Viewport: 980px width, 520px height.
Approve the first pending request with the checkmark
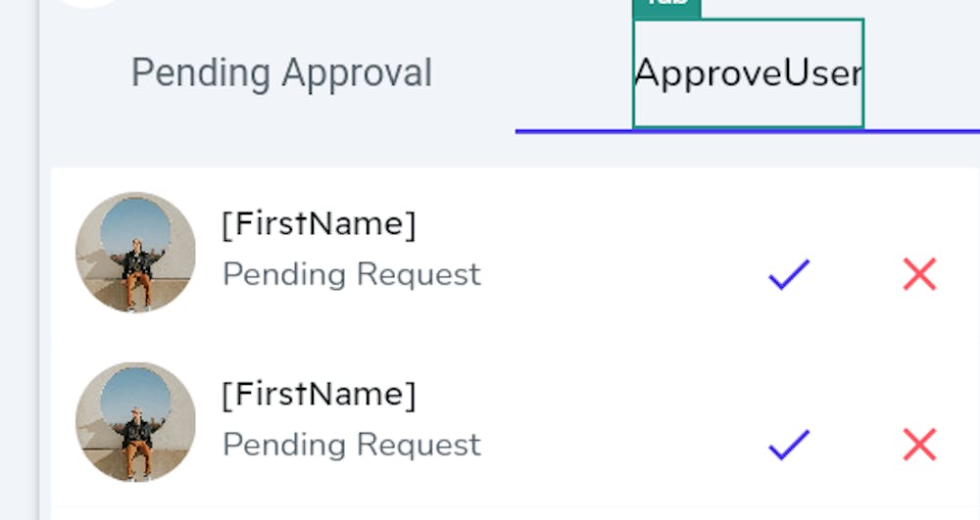click(789, 275)
